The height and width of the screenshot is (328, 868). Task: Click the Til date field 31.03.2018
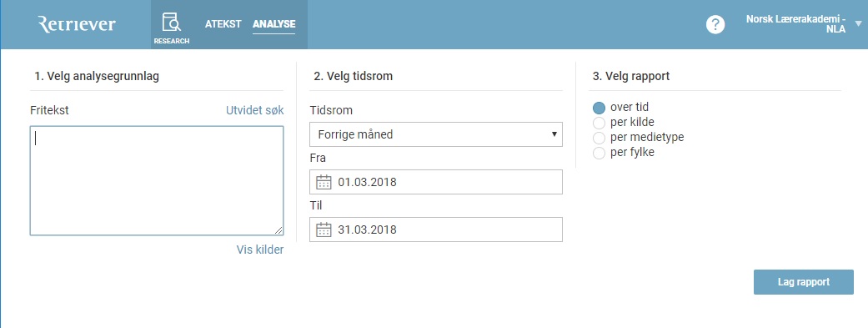coord(436,230)
